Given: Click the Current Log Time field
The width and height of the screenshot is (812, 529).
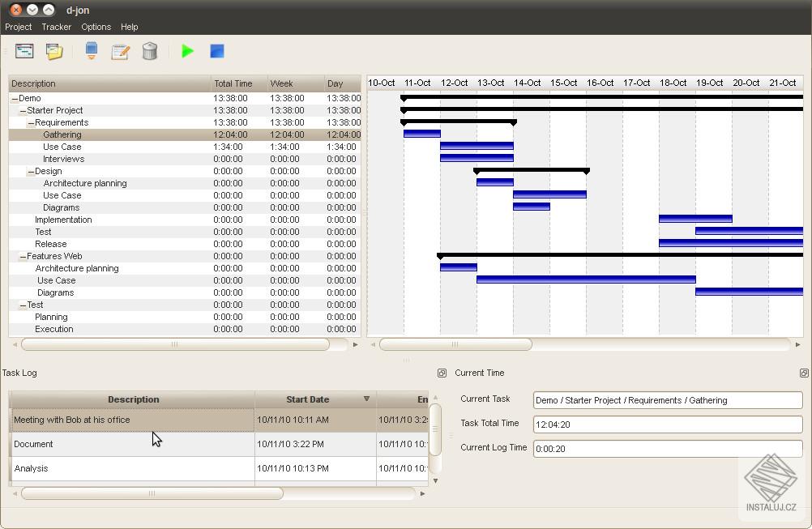Looking at the screenshot, I should click(x=668, y=449).
